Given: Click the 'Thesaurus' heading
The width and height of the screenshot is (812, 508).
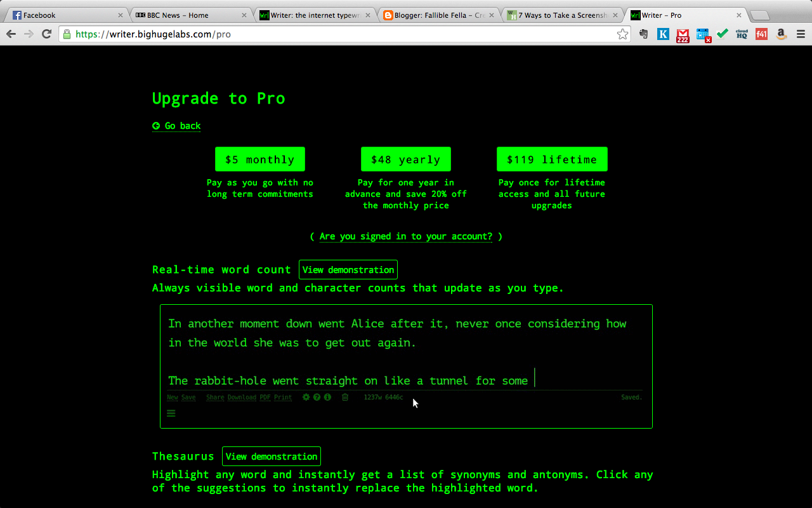Looking at the screenshot, I should (183, 457).
